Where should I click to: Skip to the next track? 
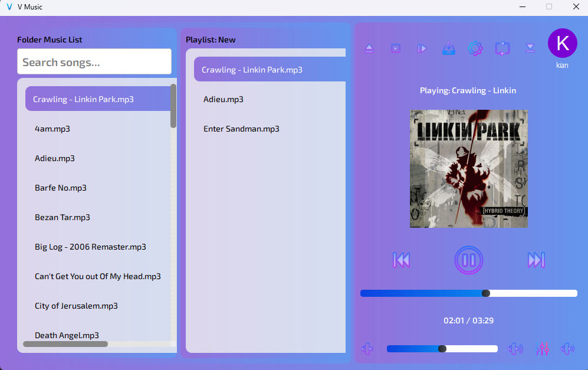[x=536, y=260]
